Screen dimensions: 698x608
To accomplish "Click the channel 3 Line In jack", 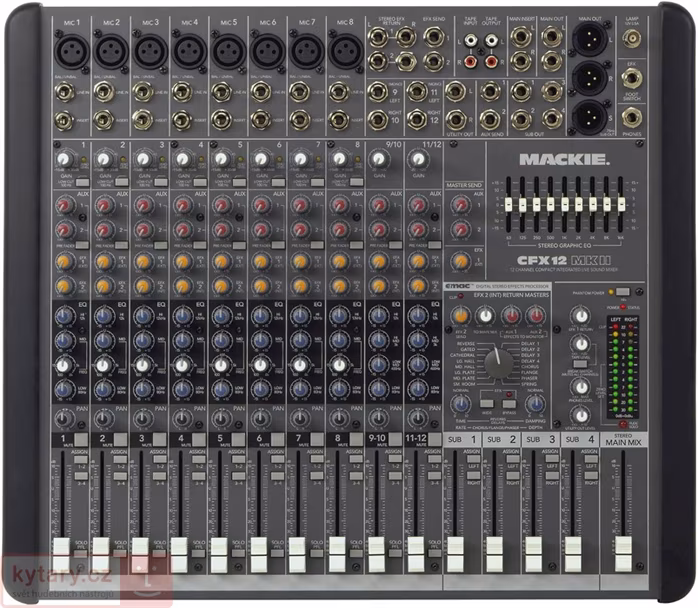I will coord(143,93).
